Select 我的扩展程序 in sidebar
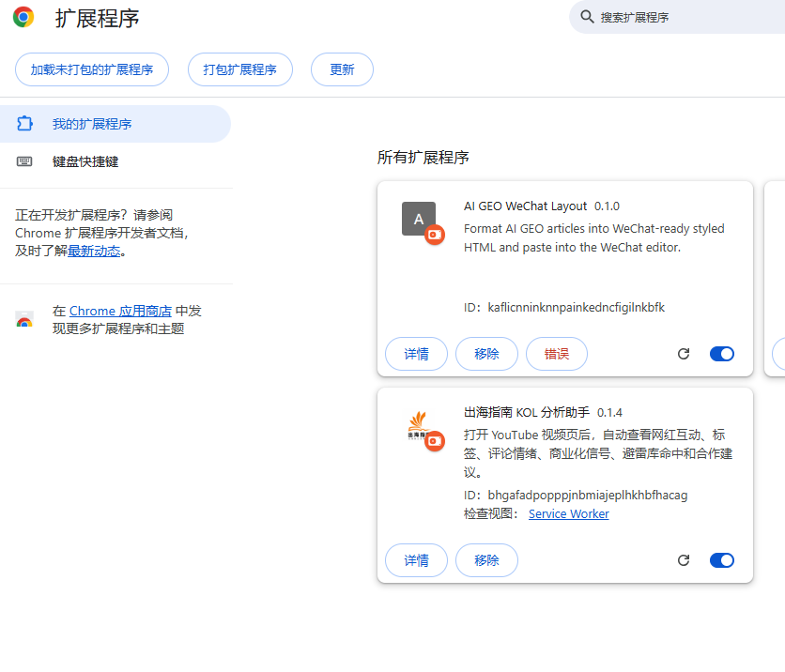 point(115,124)
